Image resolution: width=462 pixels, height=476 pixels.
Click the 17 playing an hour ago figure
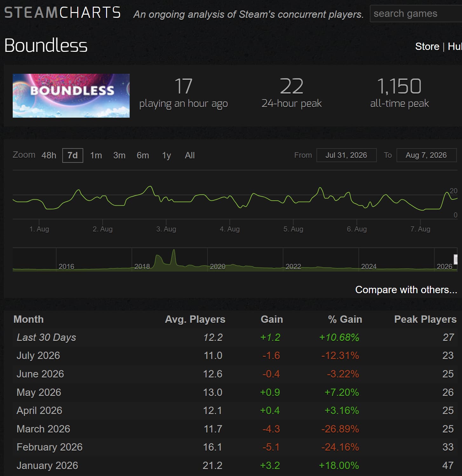click(184, 86)
